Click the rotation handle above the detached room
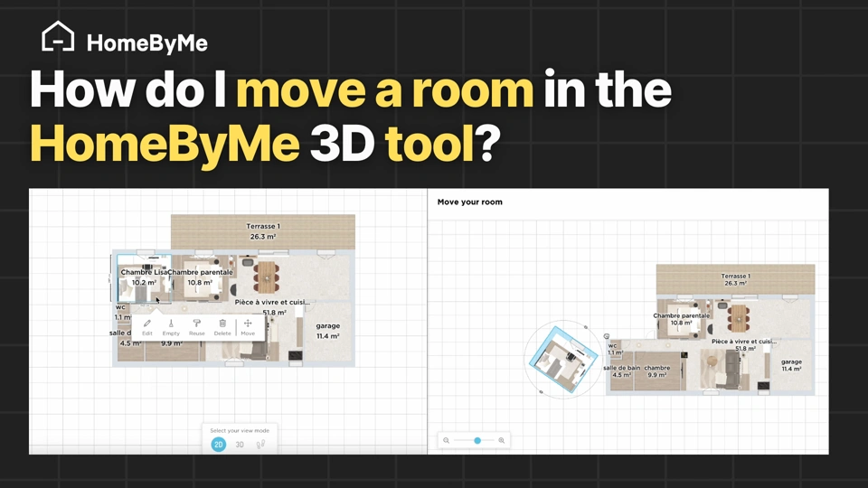Image resolution: width=868 pixels, height=488 pixels. point(586,327)
